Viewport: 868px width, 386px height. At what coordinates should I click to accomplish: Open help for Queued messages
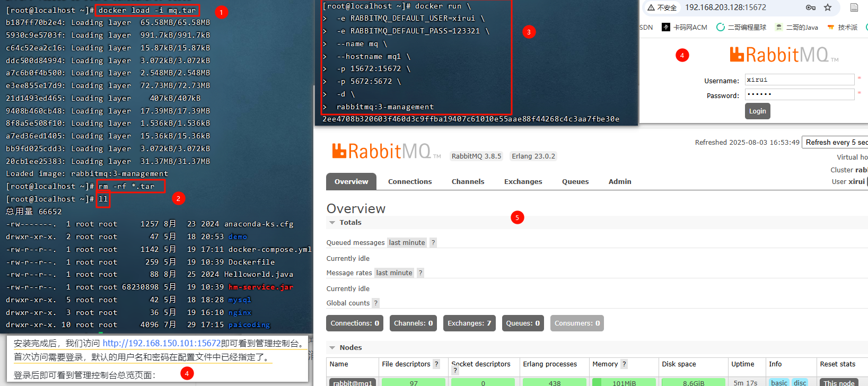point(433,242)
